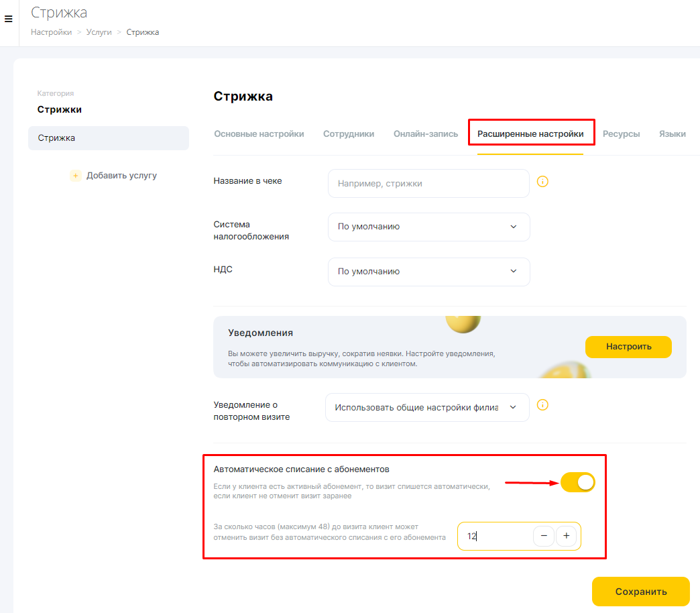Toggle automatic subscription write-off switch

click(578, 482)
